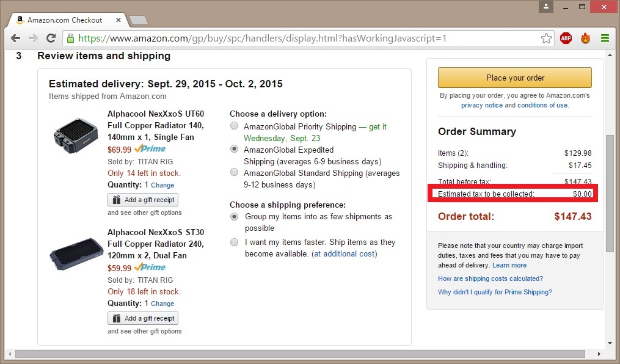Bookmark page with the star icon
Image resolution: width=620 pixels, height=364 pixels.
(x=546, y=38)
